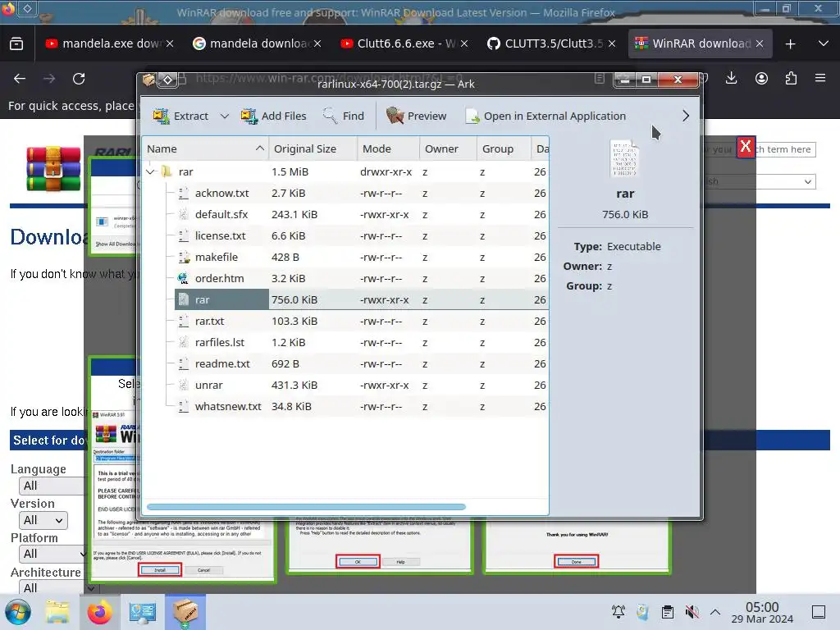The image size is (840, 630).
Task: Open the Language dropdown on WinRAR page
Action: [52, 486]
